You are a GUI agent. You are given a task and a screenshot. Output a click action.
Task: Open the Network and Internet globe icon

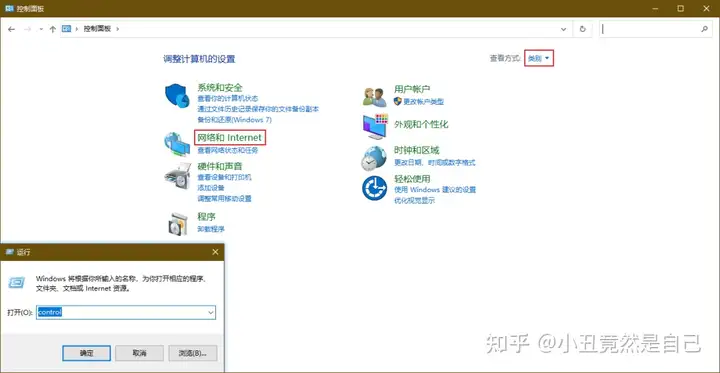[177, 144]
